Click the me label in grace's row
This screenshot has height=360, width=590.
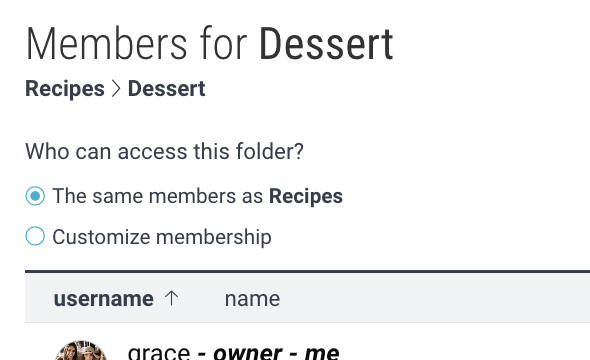pyautogui.click(x=322, y=353)
